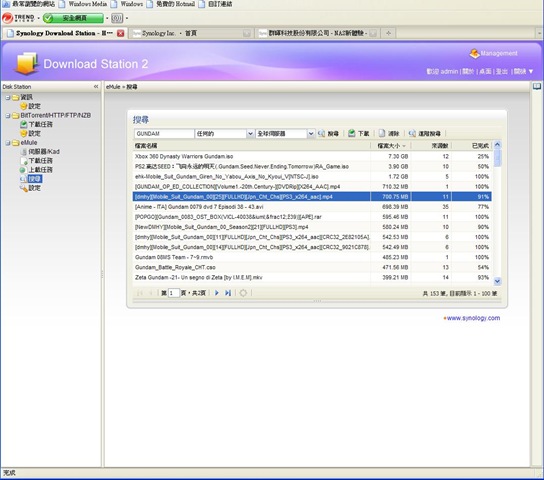
Task: Focus the GUNDAM search keyword field
Action: point(164,134)
